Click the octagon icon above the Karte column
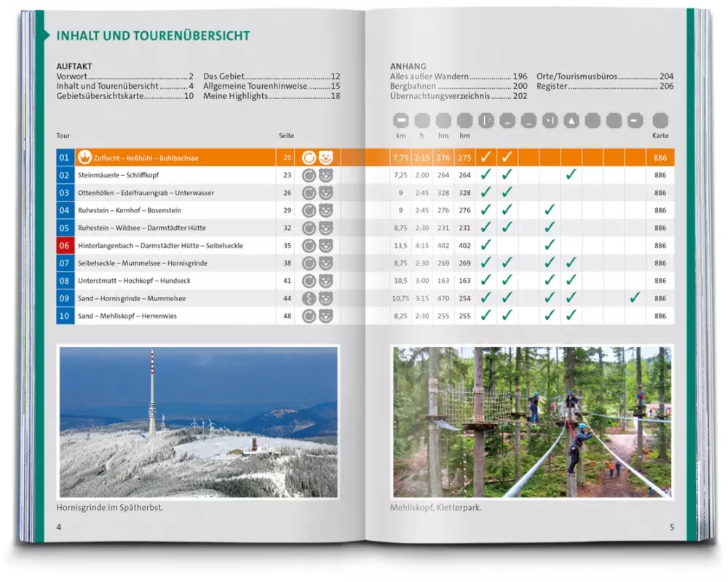Image resolution: width=728 pixels, height=582 pixels. tap(660, 121)
